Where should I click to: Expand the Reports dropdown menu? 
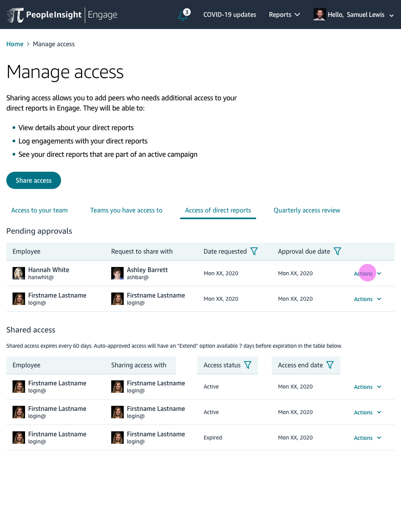click(x=284, y=15)
